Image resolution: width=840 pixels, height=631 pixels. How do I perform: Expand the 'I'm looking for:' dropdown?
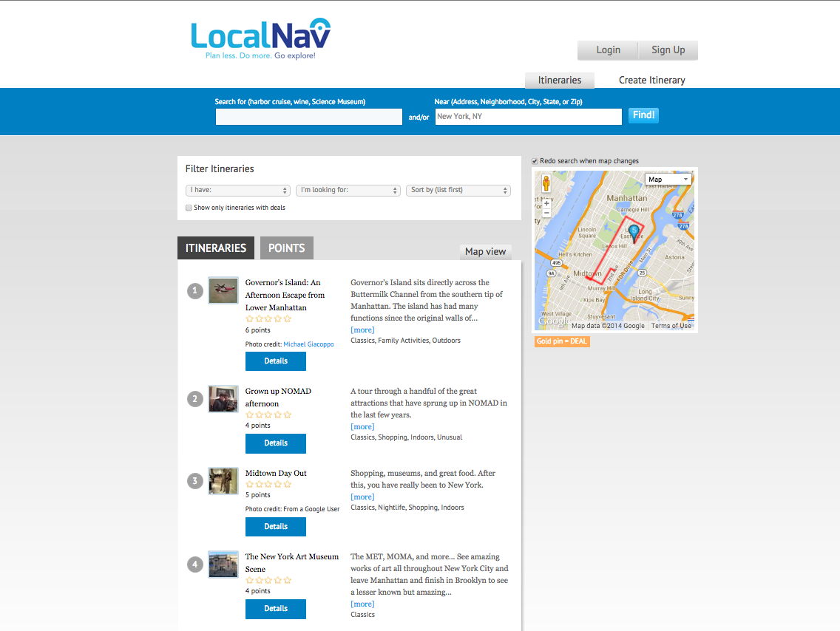pyautogui.click(x=348, y=190)
